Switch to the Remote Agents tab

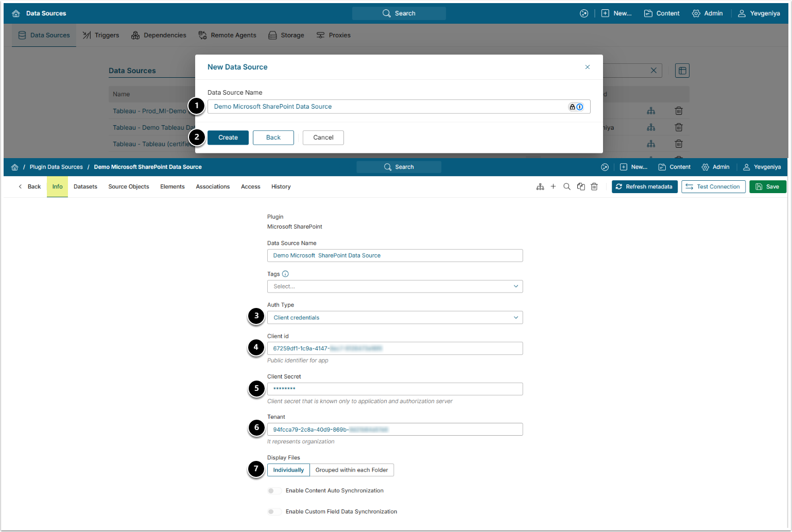click(227, 35)
